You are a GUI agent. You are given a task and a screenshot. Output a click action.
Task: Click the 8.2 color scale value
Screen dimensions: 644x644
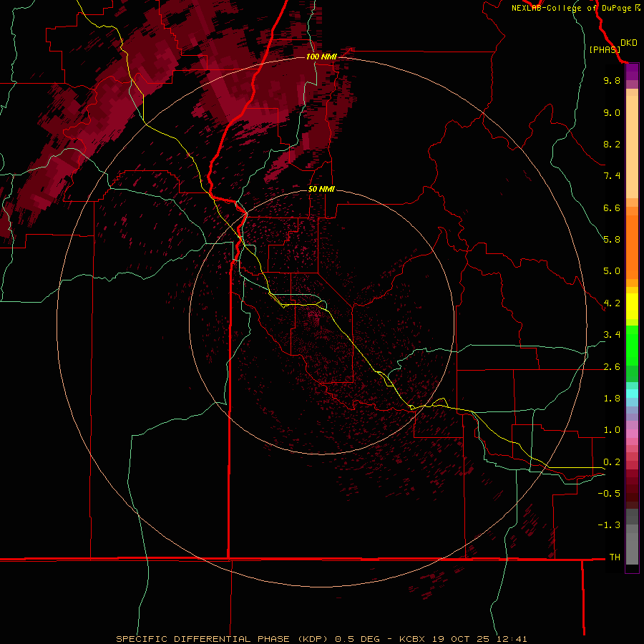pyautogui.click(x=612, y=144)
